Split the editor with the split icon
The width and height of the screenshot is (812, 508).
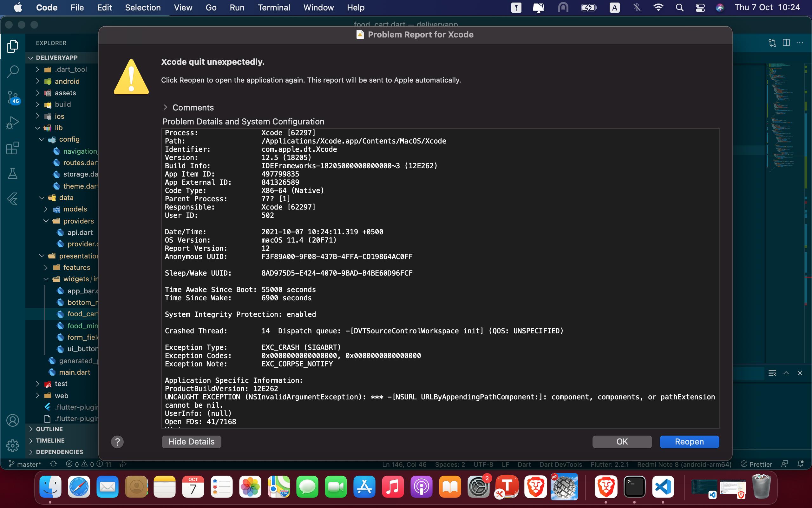[x=786, y=43]
